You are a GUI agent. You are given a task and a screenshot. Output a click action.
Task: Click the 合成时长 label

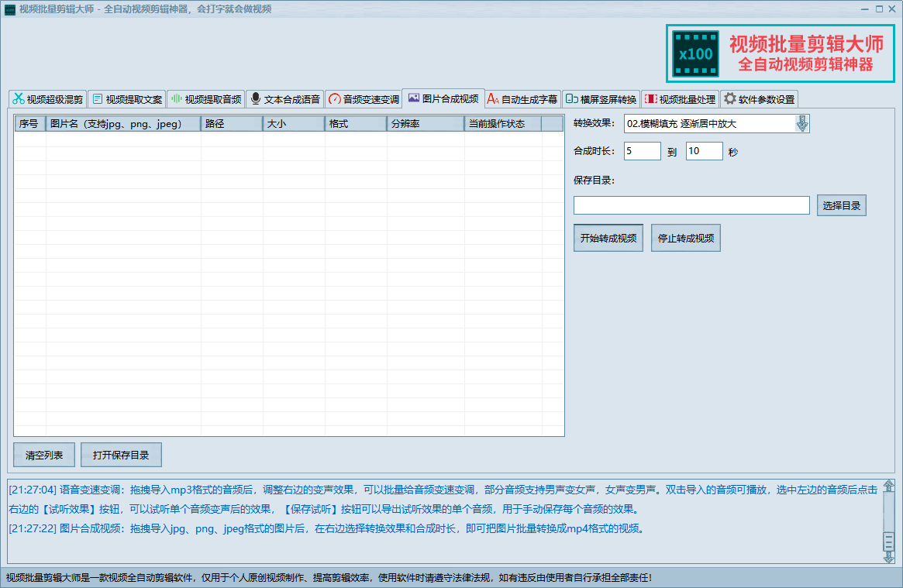tap(594, 151)
